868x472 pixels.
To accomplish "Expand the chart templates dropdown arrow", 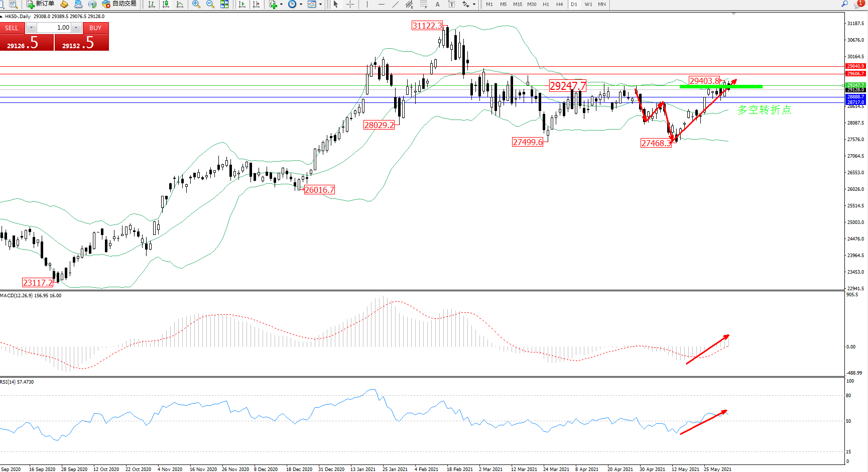I will pyautogui.click(x=320, y=4).
